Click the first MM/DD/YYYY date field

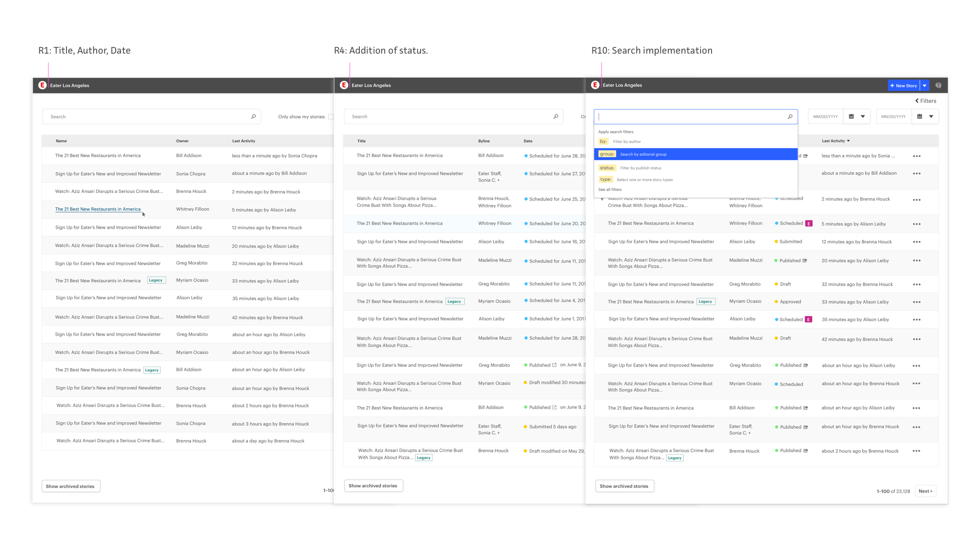point(825,116)
